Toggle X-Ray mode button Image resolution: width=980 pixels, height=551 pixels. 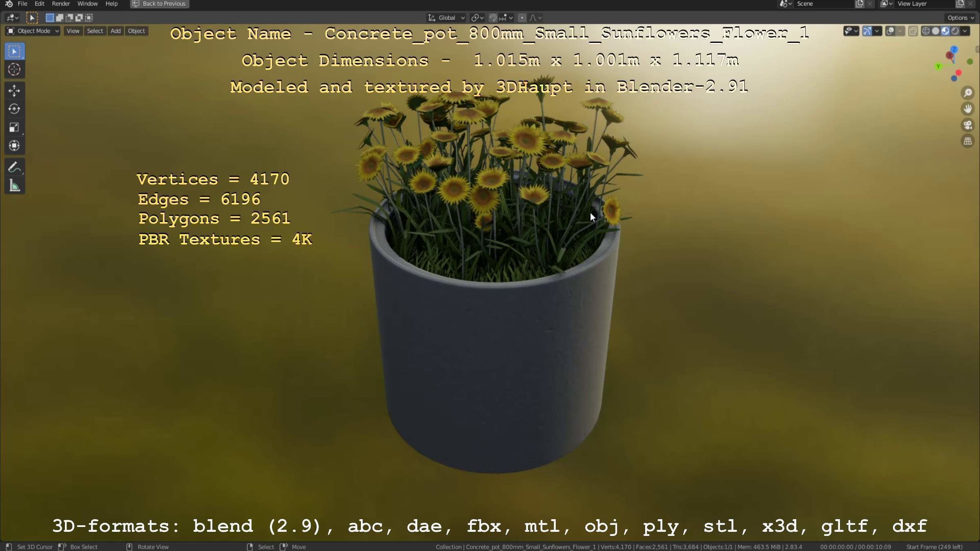(x=913, y=31)
